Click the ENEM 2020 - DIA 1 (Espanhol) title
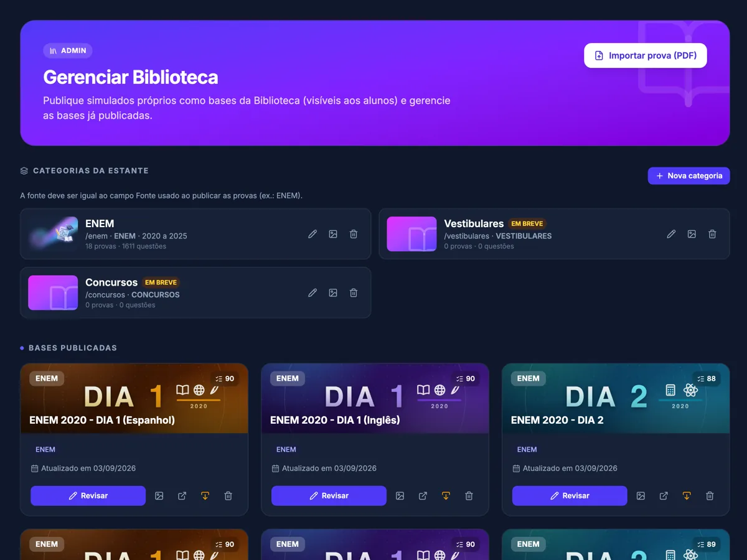Image resolution: width=747 pixels, height=560 pixels. 102,420
